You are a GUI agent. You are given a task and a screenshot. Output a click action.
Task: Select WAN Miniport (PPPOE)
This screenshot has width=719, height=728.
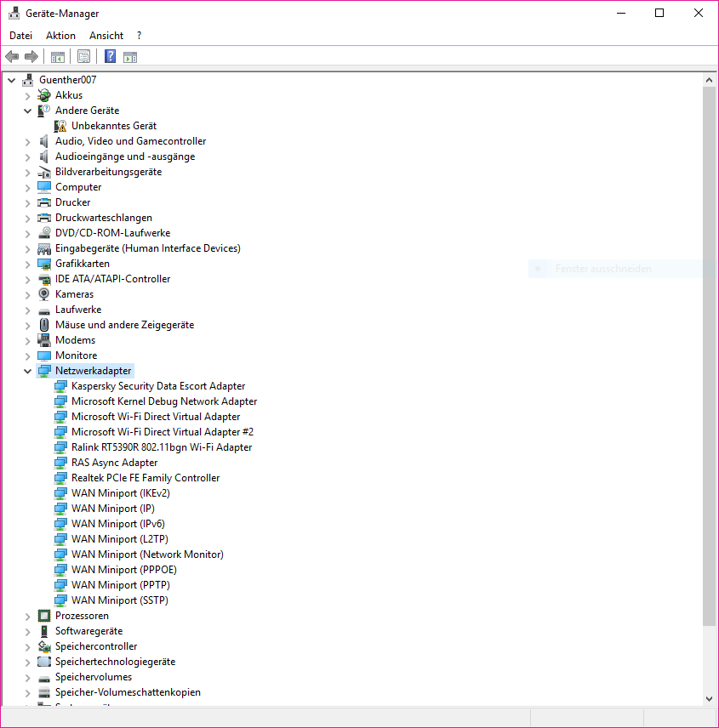(123, 570)
